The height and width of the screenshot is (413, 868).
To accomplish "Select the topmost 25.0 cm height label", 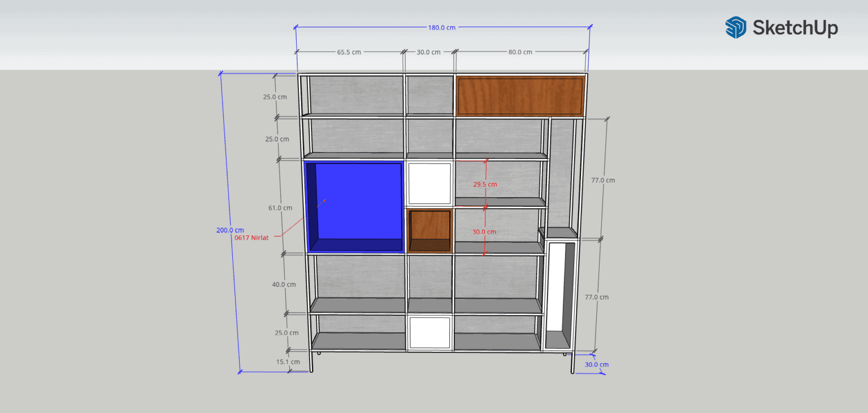I will (x=275, y=97).
